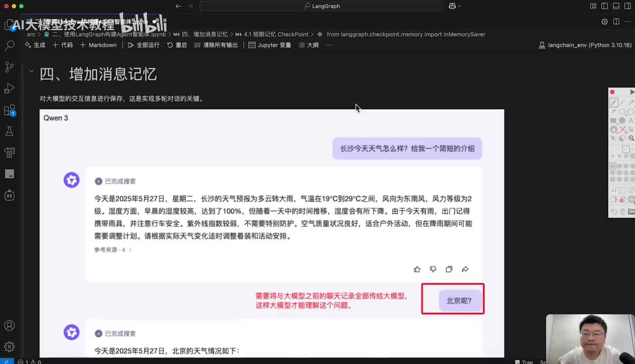
Task: Open the 四、增加消息记忆 breadcrumb
Action: (201, 34)
